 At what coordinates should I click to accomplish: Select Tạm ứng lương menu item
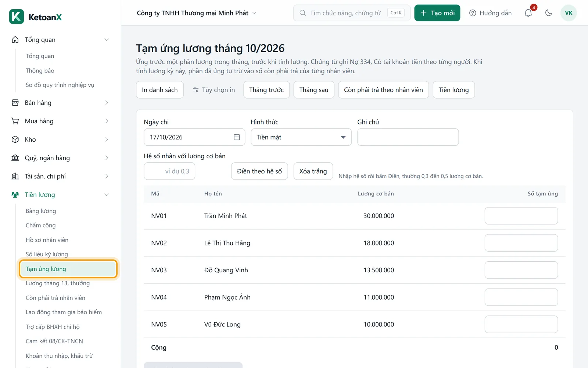click(68, 269)
